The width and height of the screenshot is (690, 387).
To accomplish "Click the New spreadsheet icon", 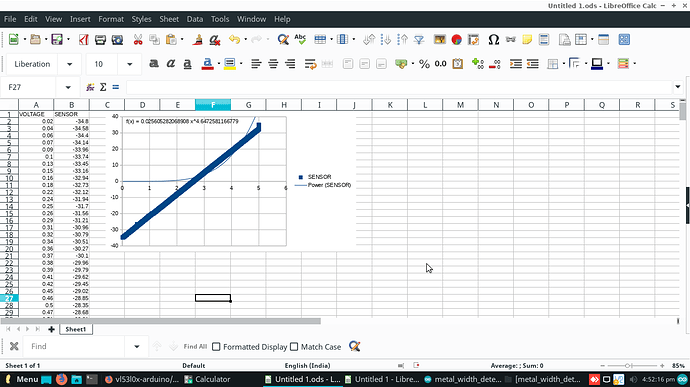I will point(14,40).
